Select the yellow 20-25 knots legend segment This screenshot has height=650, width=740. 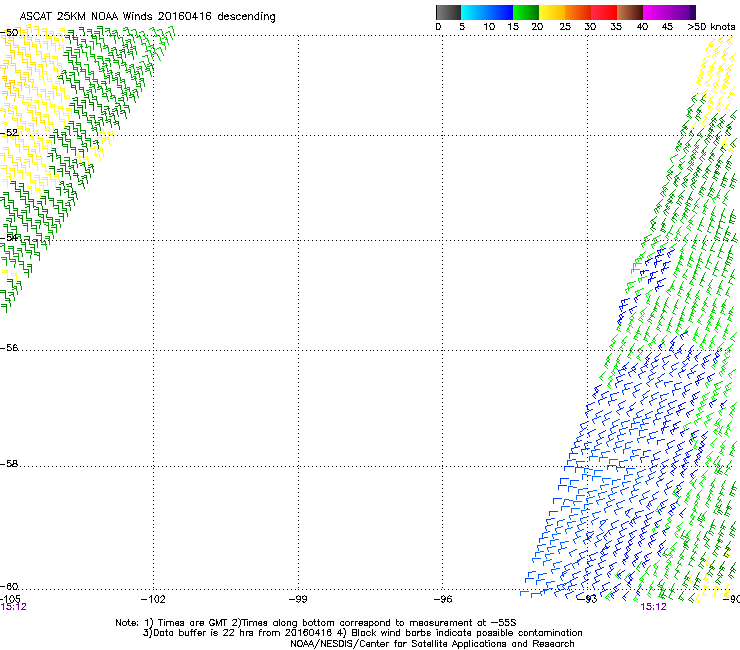(x=552, y=12)
